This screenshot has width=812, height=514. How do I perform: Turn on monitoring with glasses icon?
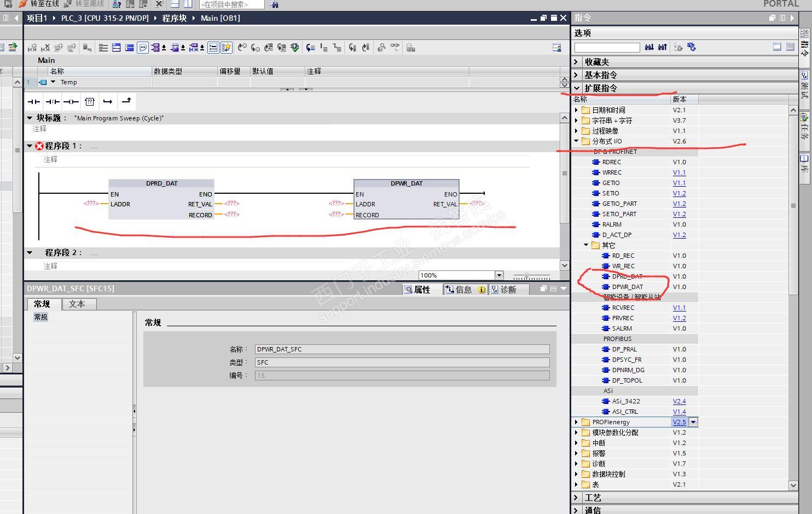[x=395, y=48]
